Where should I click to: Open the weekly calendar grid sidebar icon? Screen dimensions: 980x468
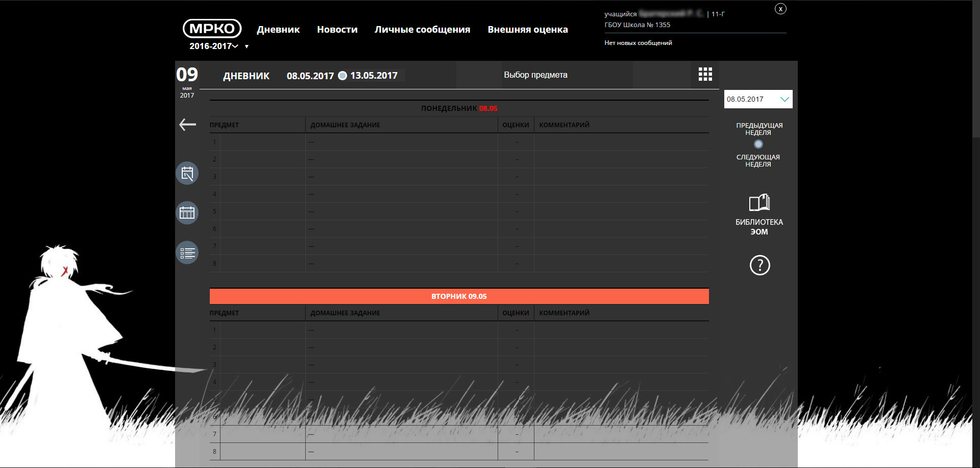pos(187,213)
